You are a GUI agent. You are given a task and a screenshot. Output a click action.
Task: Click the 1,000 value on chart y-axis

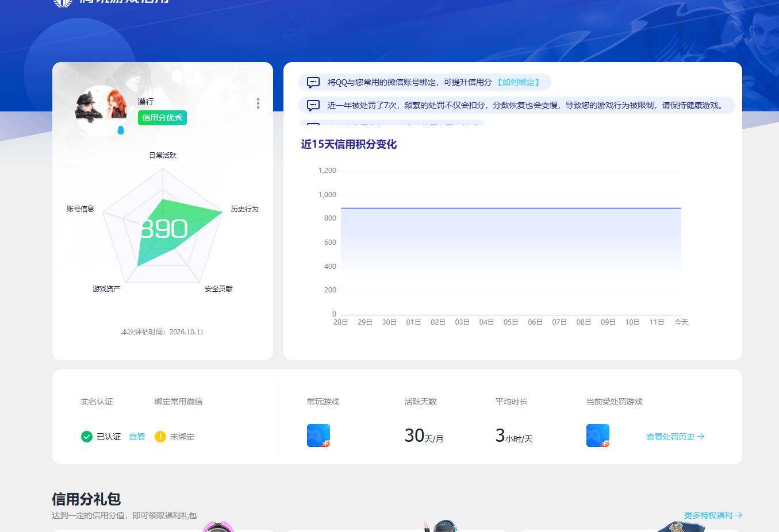327,194
